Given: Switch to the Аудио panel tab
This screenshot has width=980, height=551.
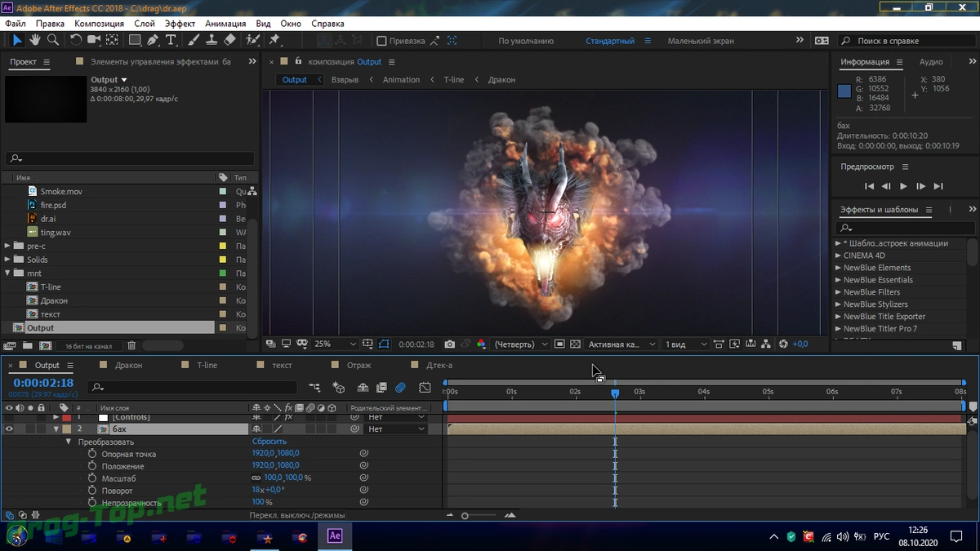Looking at the screenshot, I should pos(931,62).
